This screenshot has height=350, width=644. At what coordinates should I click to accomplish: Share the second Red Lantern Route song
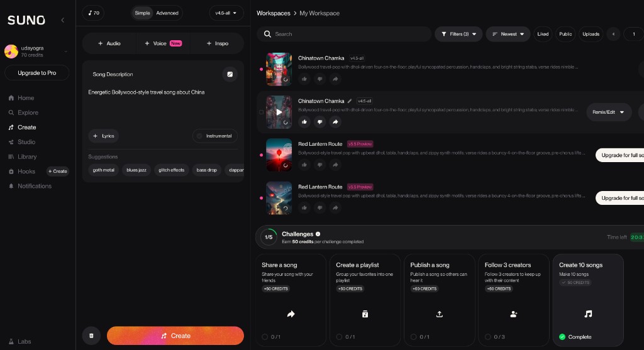point(335,207)
